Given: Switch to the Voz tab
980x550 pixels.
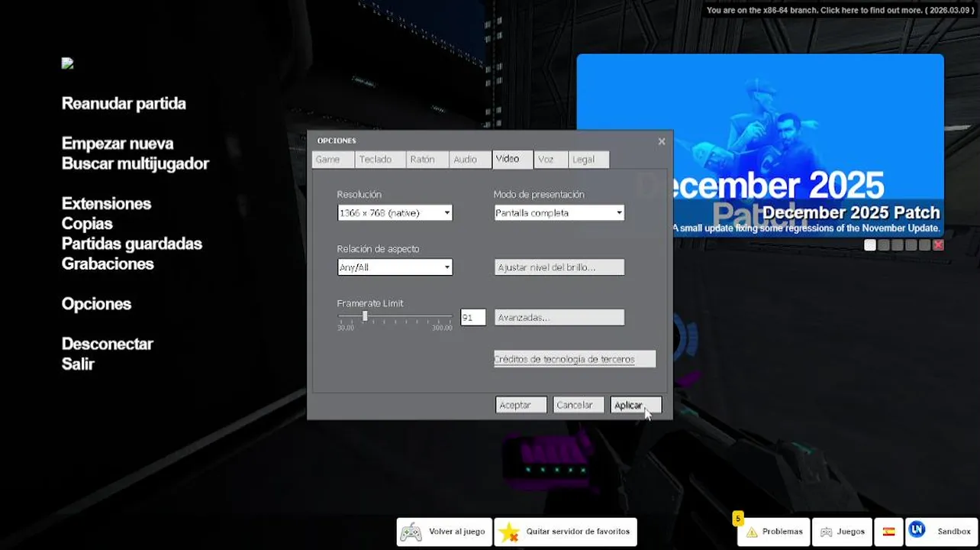Looking at the screenshot, I should (x=551, y=160).
